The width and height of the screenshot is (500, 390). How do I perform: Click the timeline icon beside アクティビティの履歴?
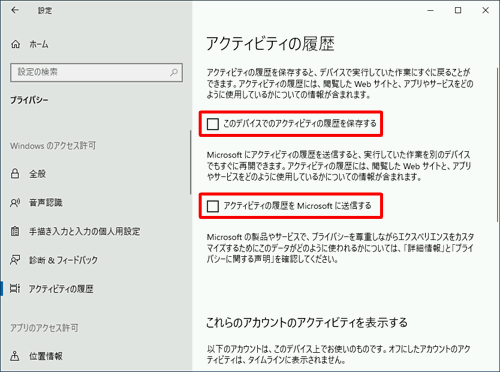15,288
